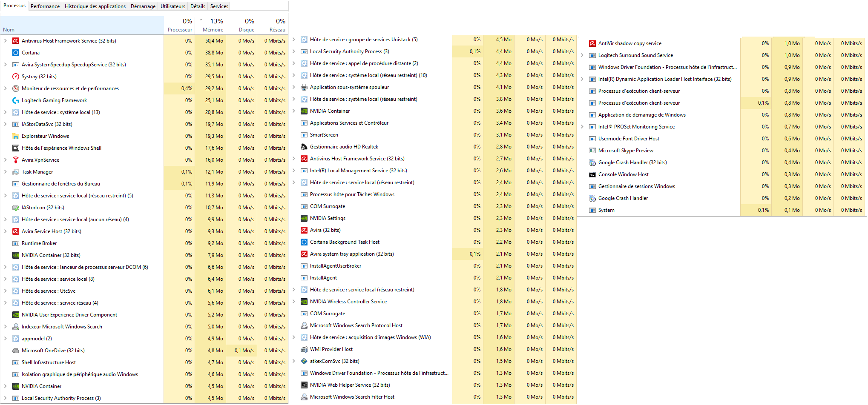Click the Logitech Gaming Framework icon
Viewport: 868px width, 405px height.
[16, 100]
